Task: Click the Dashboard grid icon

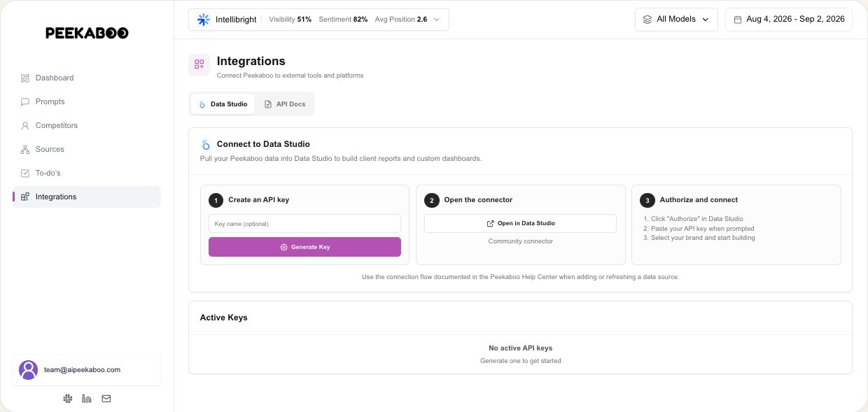Action: tap(25, 78)
